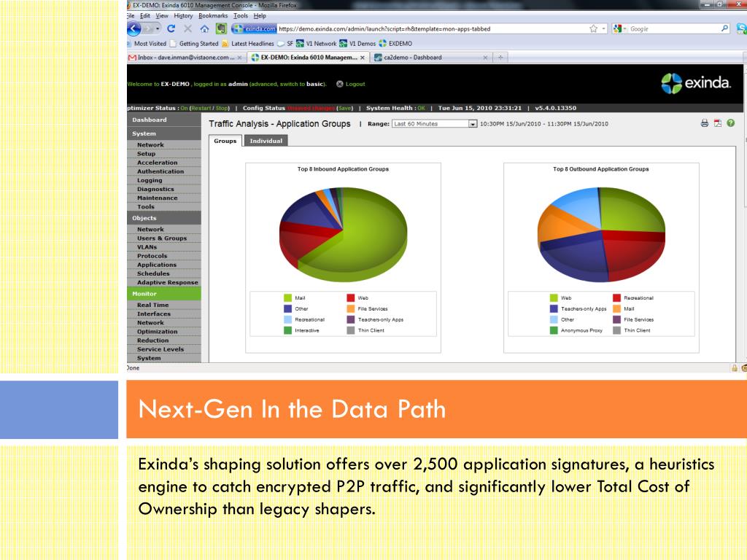Click the inbound application groups pie chart
Viewport: 747px width, 560px height.
point(343,234)
